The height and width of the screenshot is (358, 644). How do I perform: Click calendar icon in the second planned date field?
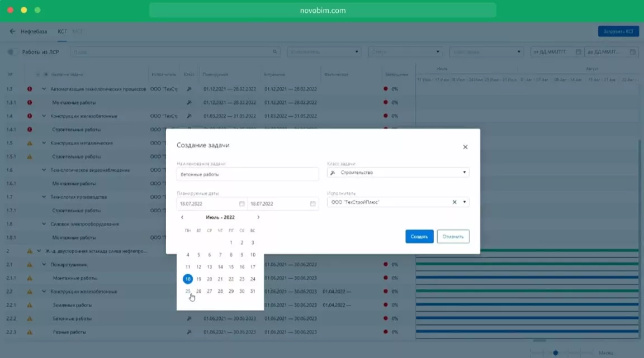tap(312, 204)
